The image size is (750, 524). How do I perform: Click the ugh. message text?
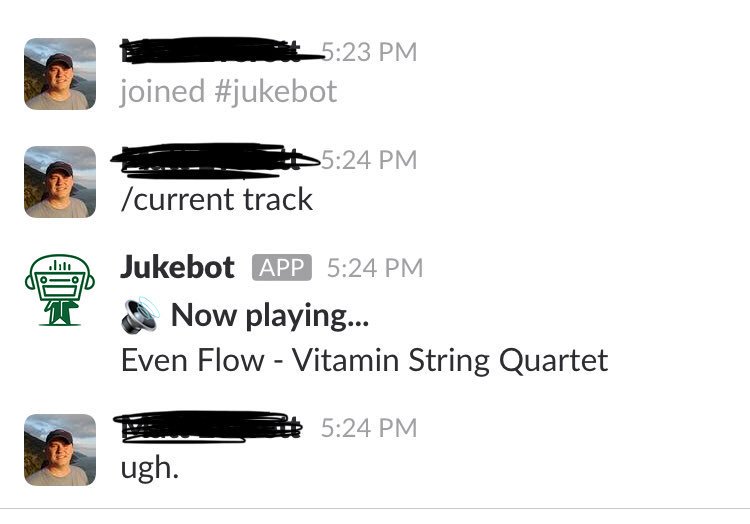coord(149,467)
